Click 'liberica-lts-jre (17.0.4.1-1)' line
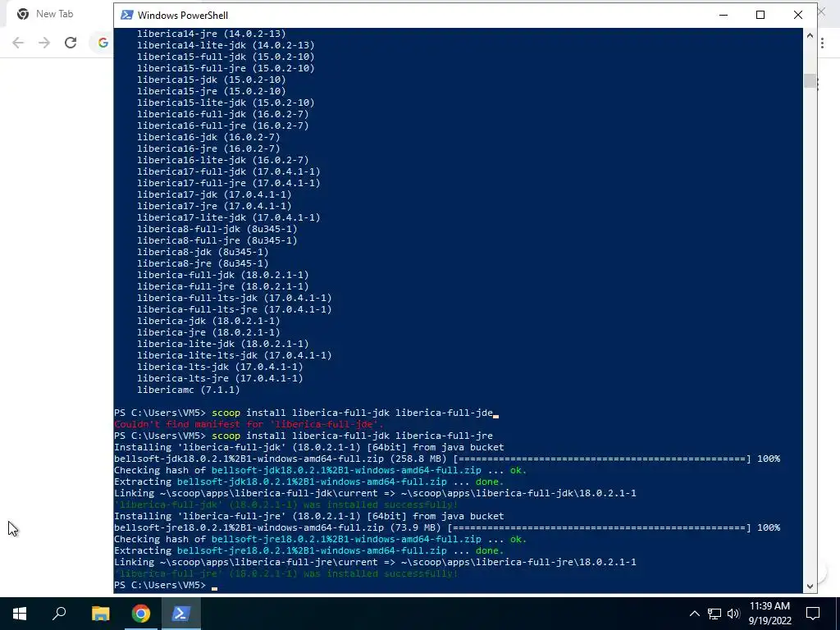This screenshot has width=840, height=630. tap(220, 378)
